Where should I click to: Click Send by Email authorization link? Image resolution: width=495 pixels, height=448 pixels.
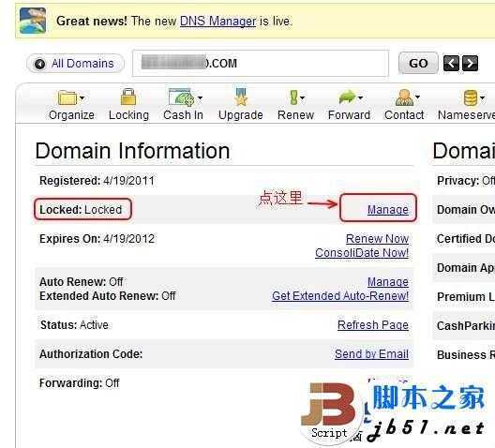371,354
